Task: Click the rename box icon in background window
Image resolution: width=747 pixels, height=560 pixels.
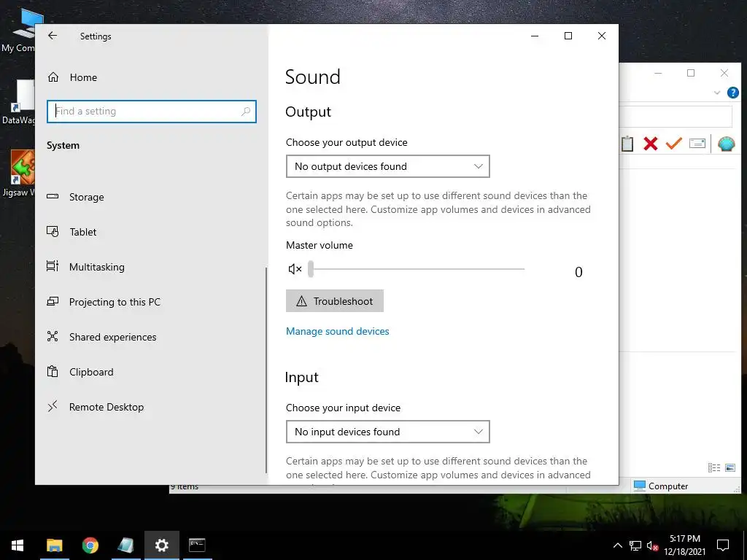Action: [x=697, y=144]
